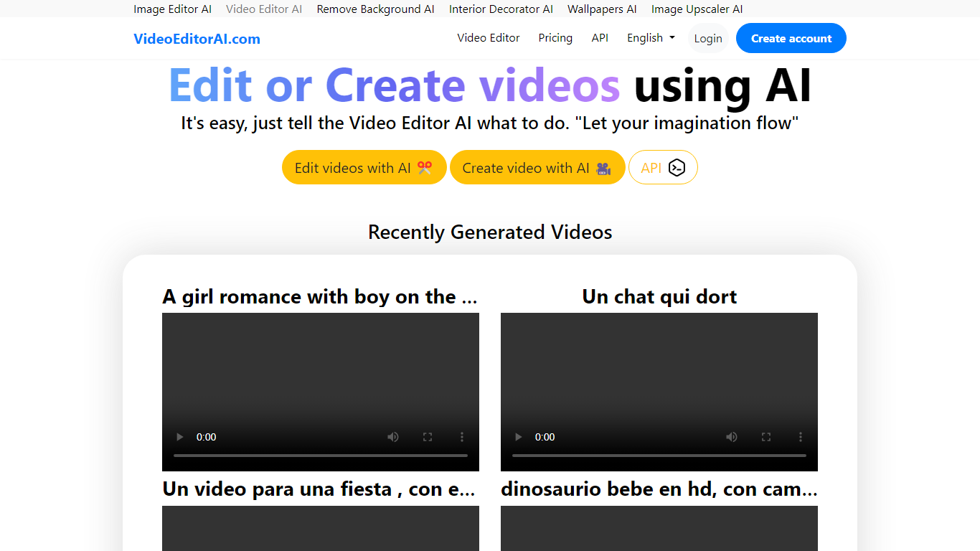
Task: Open the Remove Background AI link
Action: click(x=375, y=9)
